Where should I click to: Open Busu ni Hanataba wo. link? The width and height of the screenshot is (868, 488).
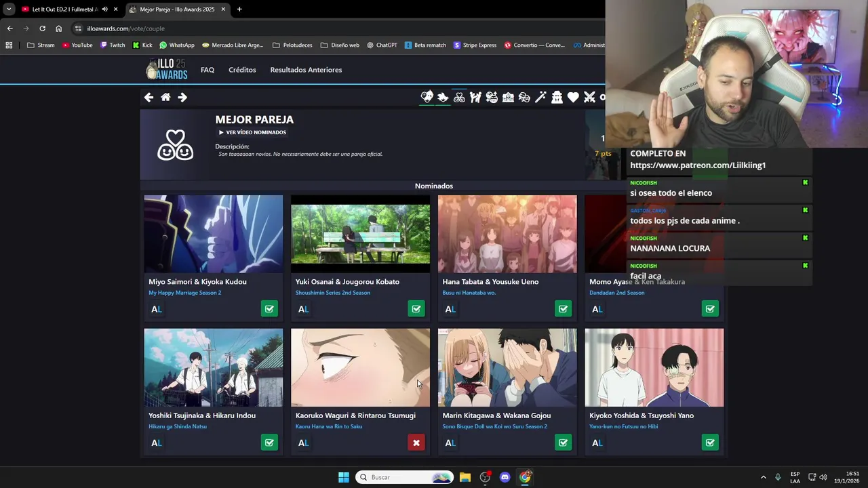pyautogui.click(x=469, y=293)
